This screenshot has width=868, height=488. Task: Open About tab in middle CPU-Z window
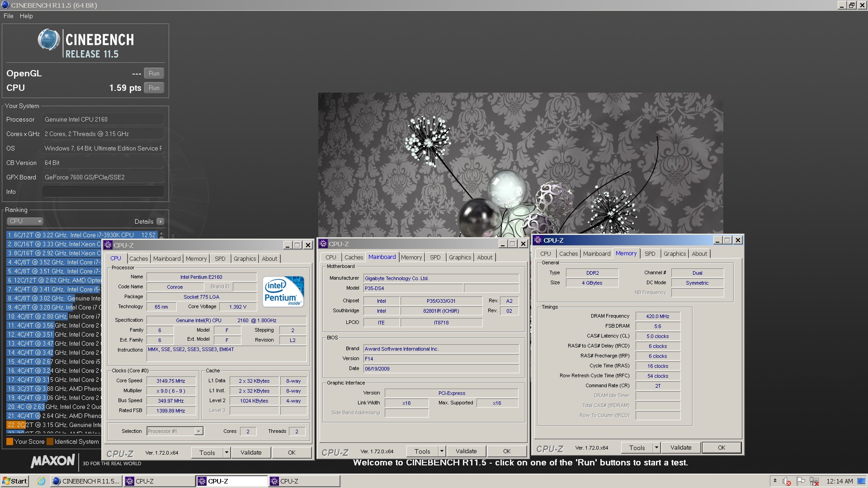(485, 257)
